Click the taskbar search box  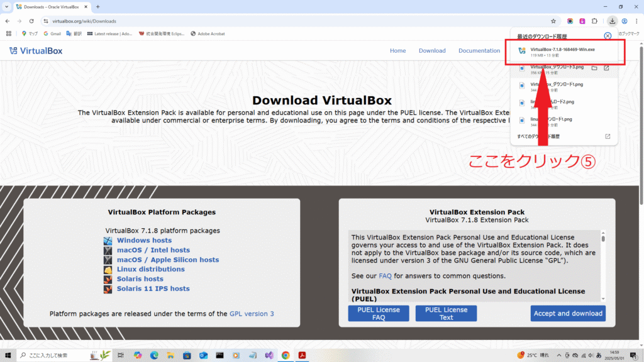coord(64,355)
